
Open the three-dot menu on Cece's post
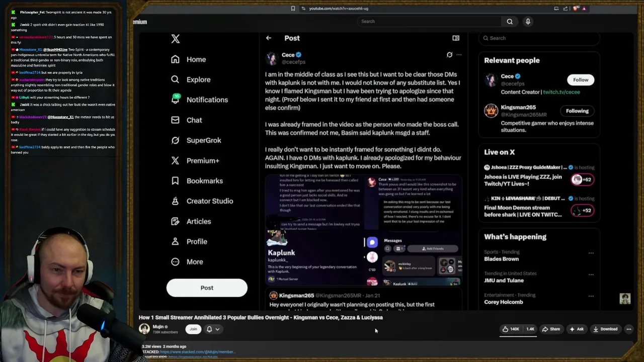[x=459, y=55]
